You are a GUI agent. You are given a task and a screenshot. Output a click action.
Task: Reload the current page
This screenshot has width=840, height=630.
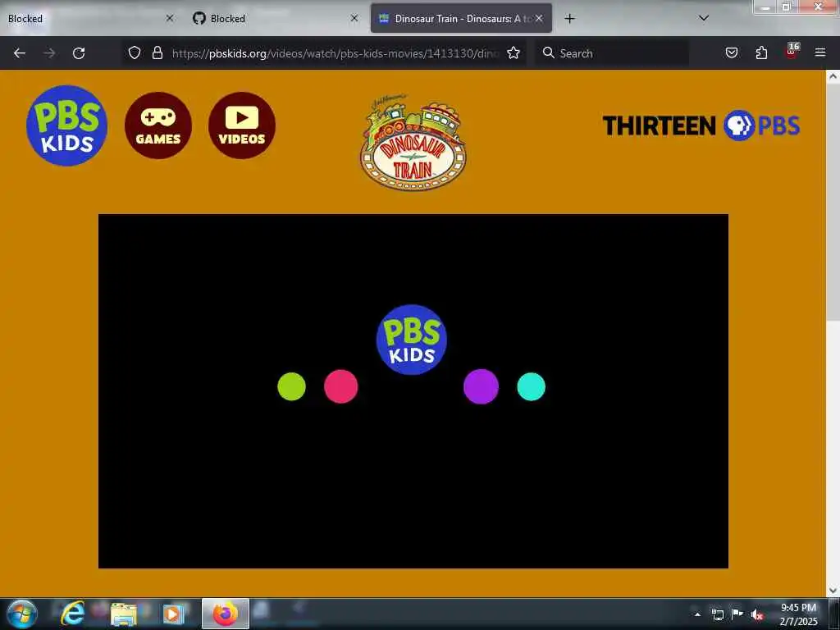79,53
